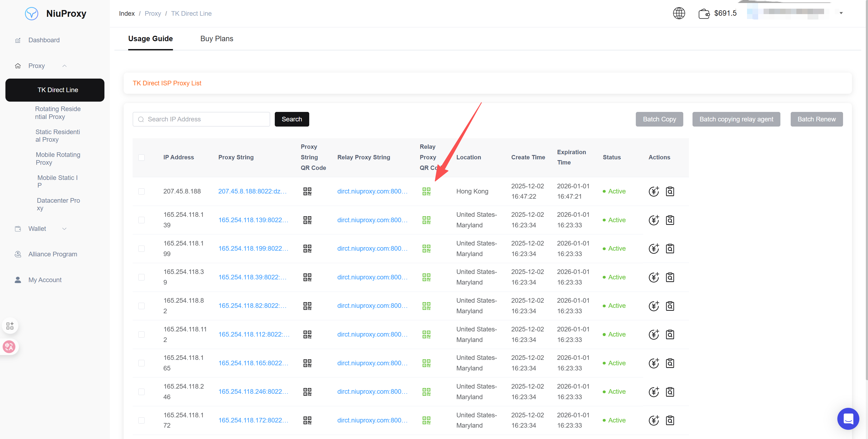Click the TK Direct ISP Proxy List heading
The image size is (868, 439).
pyautogui.click(x=167, y=83)
